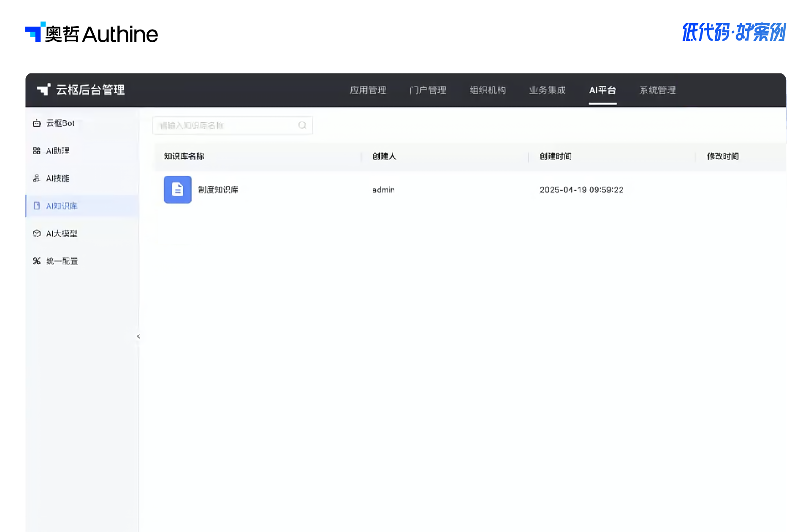Image resolution: width=811 pixels, height=532 pixels.
Task: Switch to 门户管理 tab
Action: pos(428,90)
